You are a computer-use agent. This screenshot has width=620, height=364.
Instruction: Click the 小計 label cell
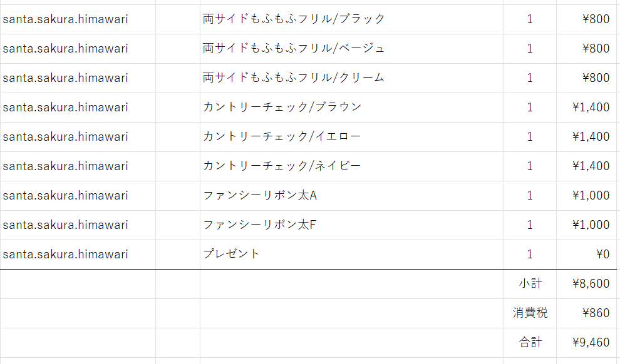tap(530, 283)
